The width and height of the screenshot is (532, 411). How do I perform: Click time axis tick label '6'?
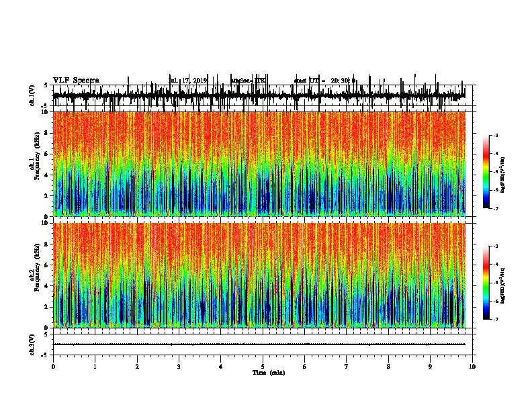(x=304, y=366)
